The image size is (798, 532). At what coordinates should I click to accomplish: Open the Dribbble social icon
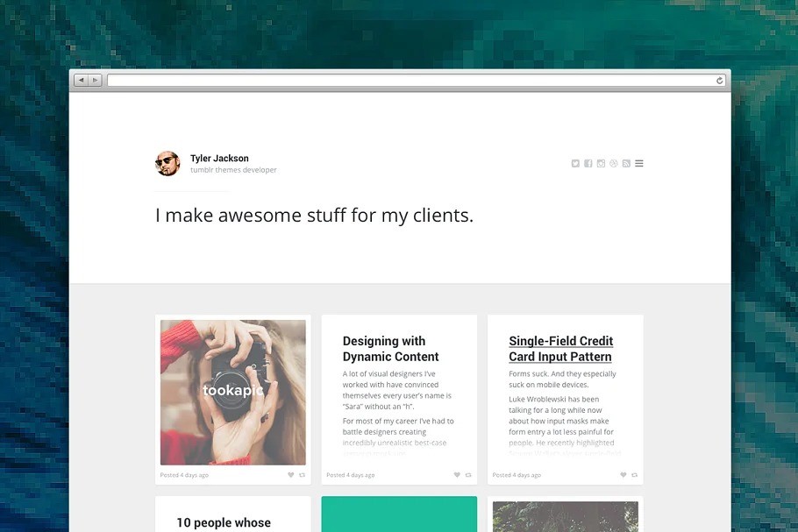(614, 163)
